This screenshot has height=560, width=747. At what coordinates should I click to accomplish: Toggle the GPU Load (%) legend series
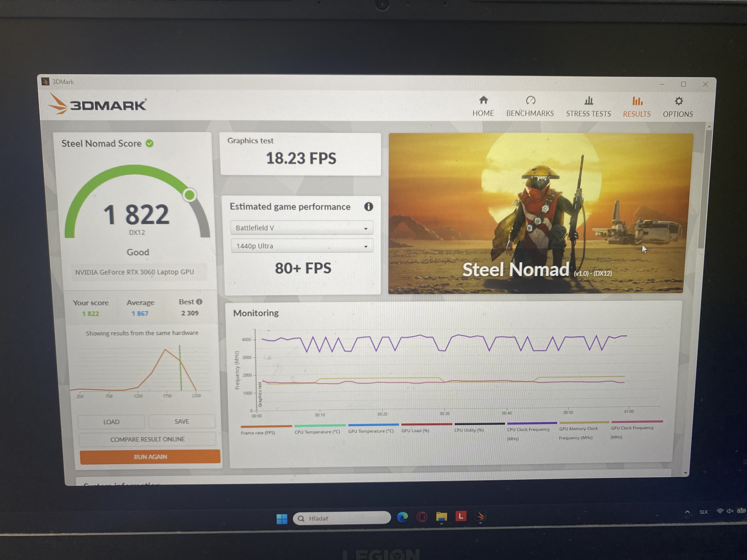click(426, 428)
